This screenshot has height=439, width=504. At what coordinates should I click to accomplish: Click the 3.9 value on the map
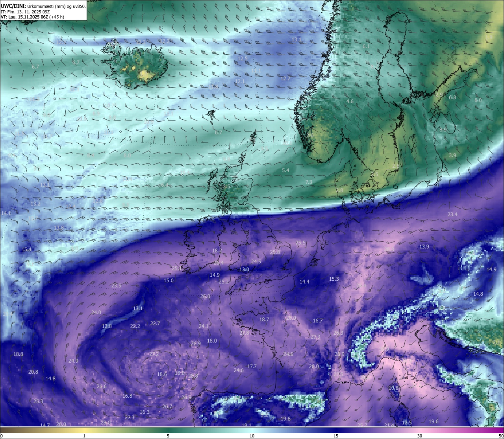pos(452,156)
